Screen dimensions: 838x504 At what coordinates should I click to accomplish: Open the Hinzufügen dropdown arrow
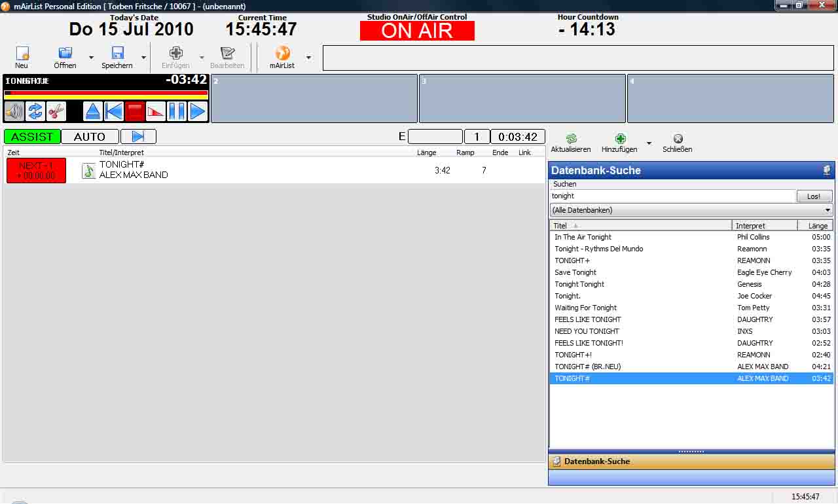click(x=649, y=143)
